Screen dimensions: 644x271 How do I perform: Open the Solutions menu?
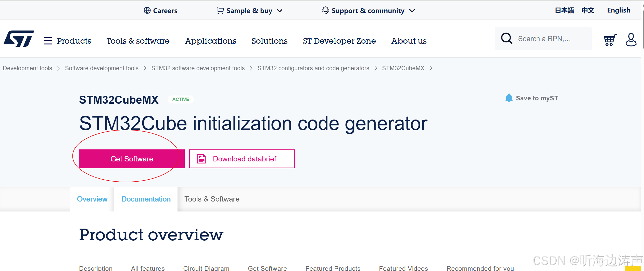coord(270,41)
